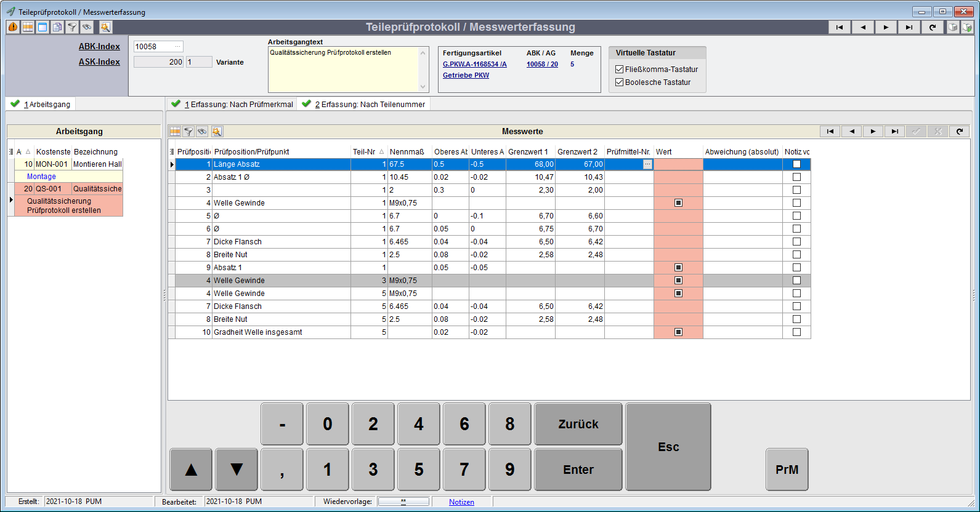
Task: Jump to last Messwerte record
Action: coord(895,131)
